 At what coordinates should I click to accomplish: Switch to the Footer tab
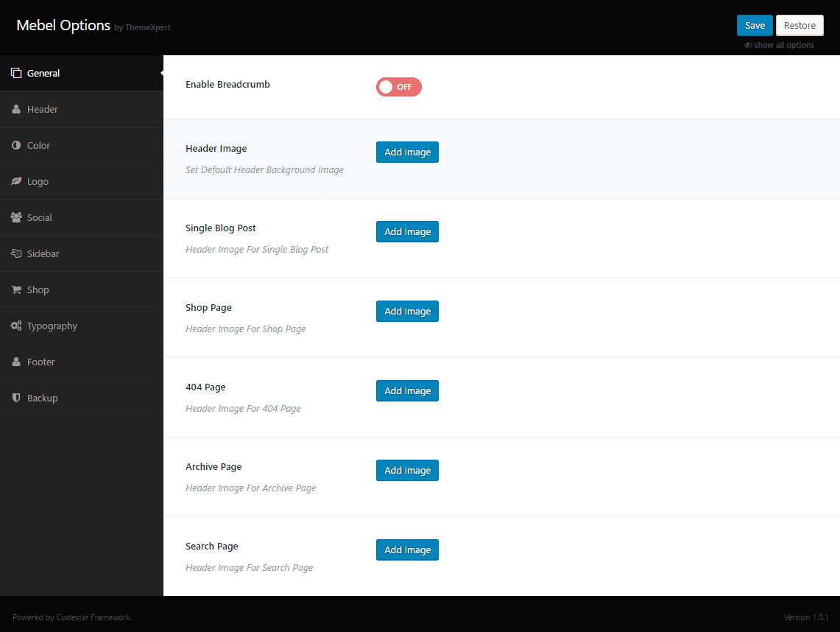(x=40, y=361)
